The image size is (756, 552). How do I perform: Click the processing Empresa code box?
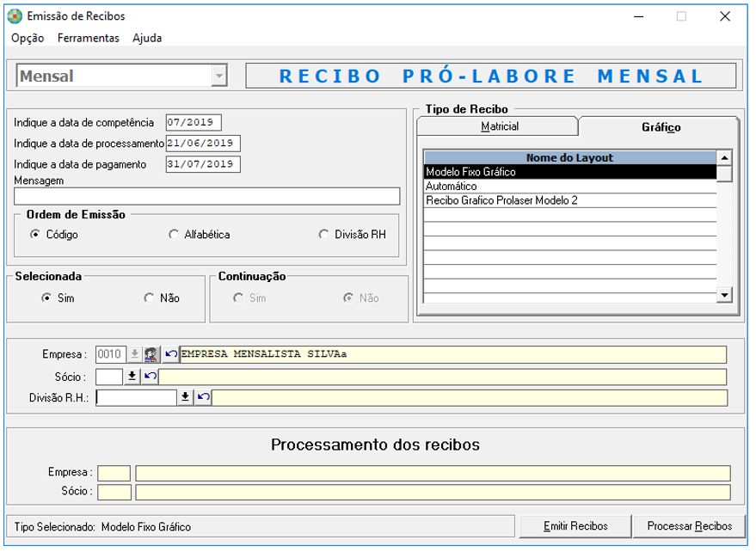(114, 475)
